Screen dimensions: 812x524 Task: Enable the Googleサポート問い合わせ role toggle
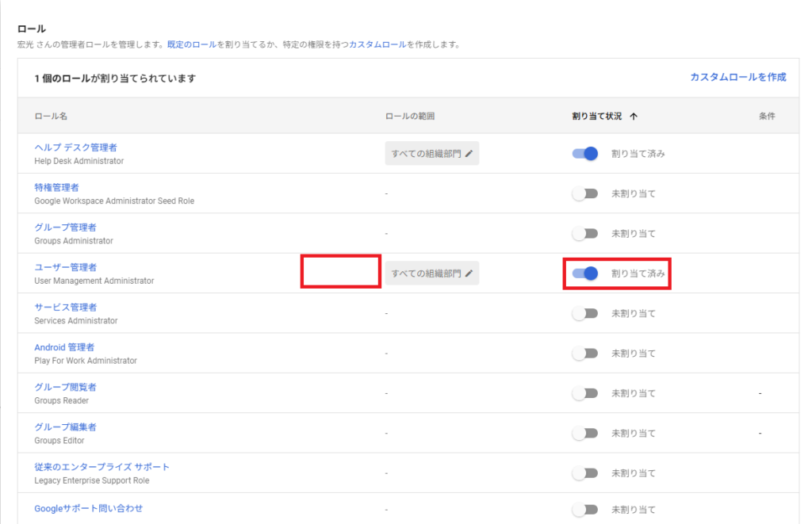[x=584, y=509]
